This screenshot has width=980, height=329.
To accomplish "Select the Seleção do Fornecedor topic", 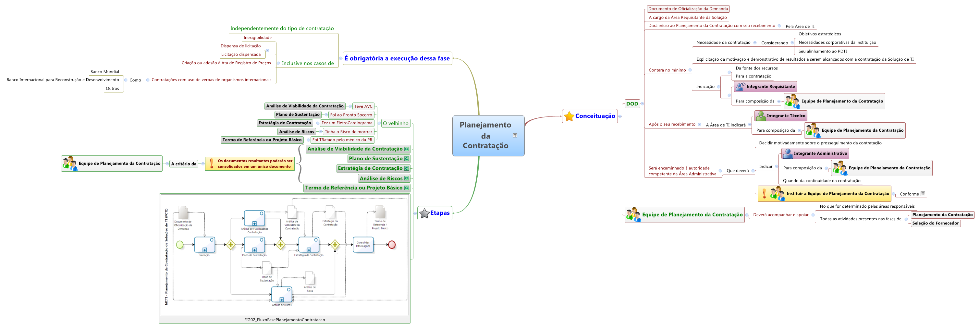I will pos(935,223).
